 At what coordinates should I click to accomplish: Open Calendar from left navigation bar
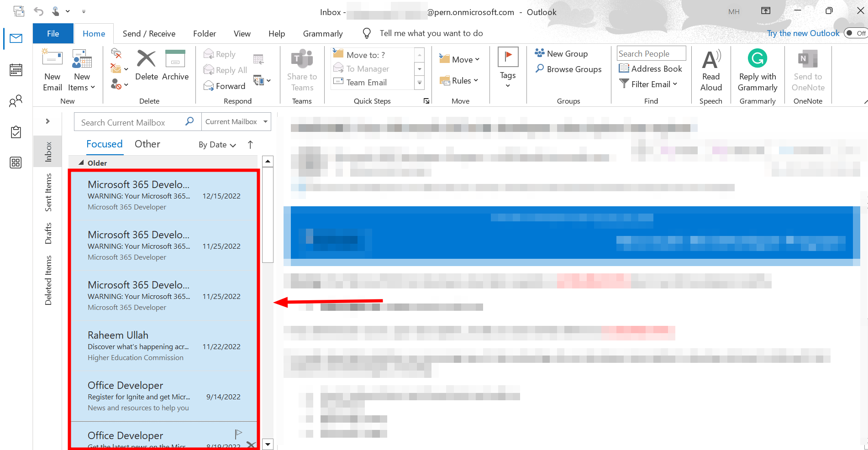16,70
